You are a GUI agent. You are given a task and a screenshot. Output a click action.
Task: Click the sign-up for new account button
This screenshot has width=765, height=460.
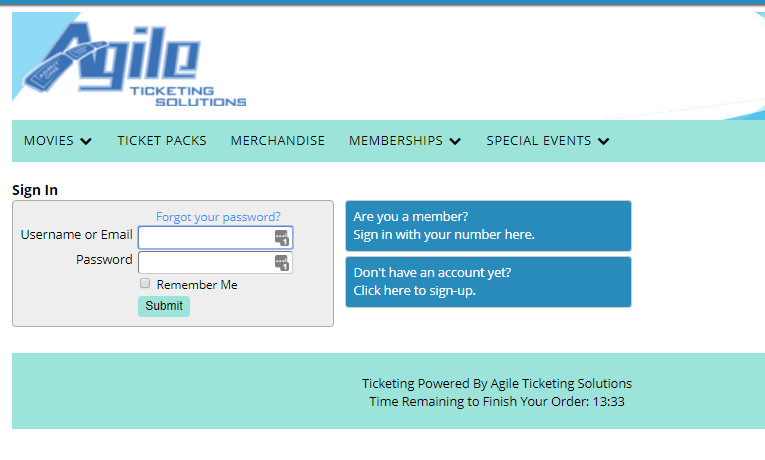pos(488,282)
